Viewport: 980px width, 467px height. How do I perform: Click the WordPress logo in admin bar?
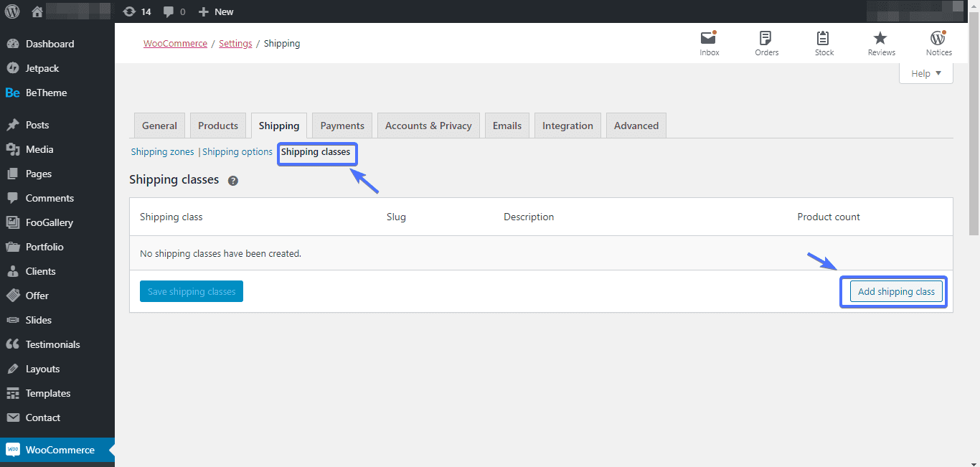coord(12,11)
